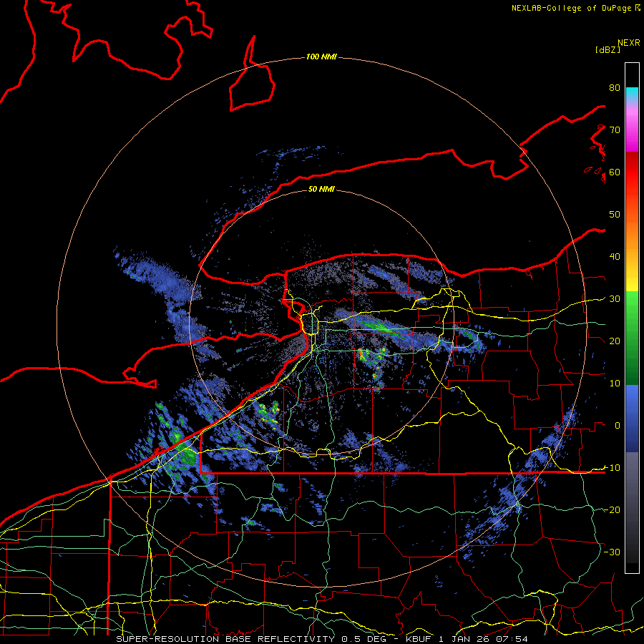Select the 0 value on the dBZ scale
Image resolution: width=644 pixels, height=644 pixels.
(x=618, y=426)
